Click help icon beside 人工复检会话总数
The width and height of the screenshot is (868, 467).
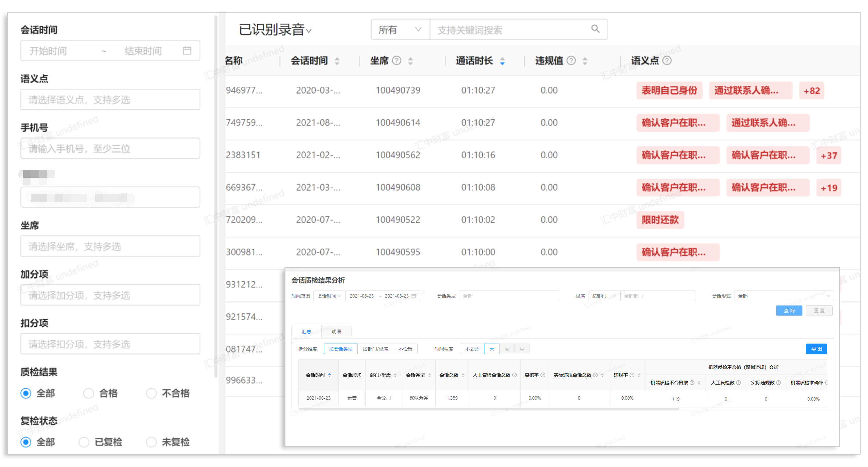[514, 375]
